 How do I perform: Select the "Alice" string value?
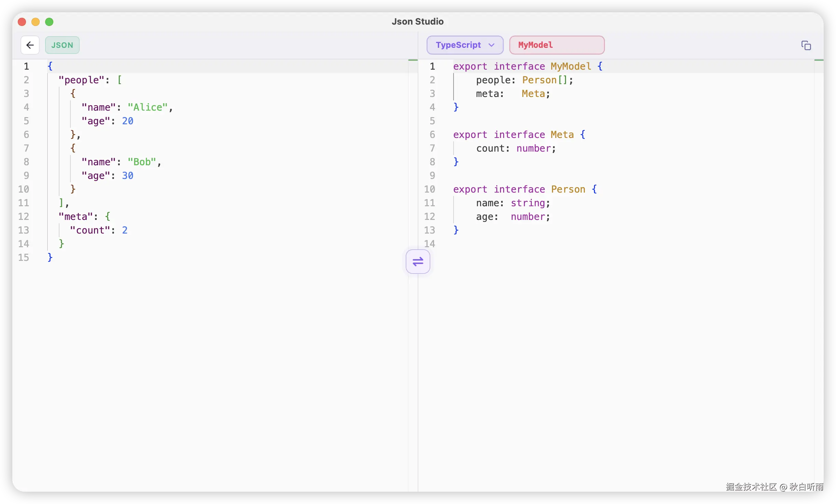click(x=148, y=107)
